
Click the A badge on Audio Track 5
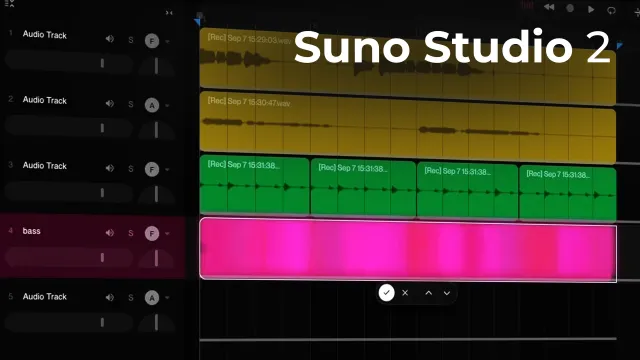point(152,298)
